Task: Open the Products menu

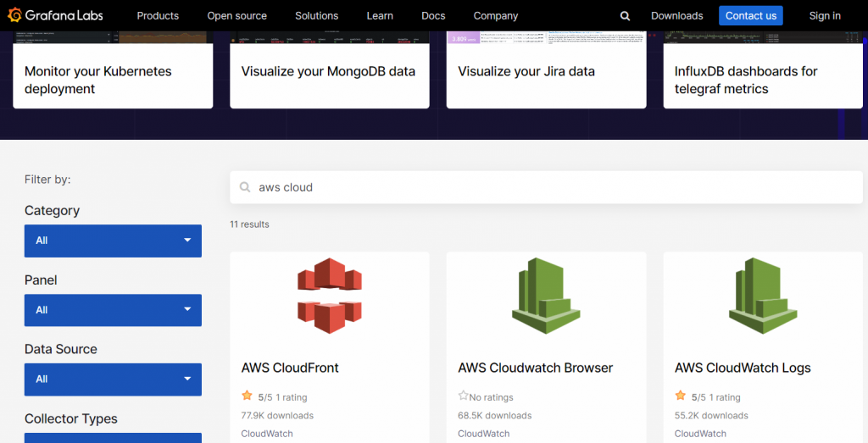Action: coord(158,16)
